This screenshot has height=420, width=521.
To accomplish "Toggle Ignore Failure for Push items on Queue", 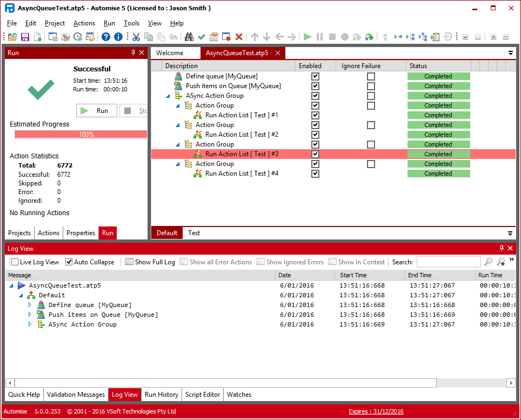I will [371, 86].
